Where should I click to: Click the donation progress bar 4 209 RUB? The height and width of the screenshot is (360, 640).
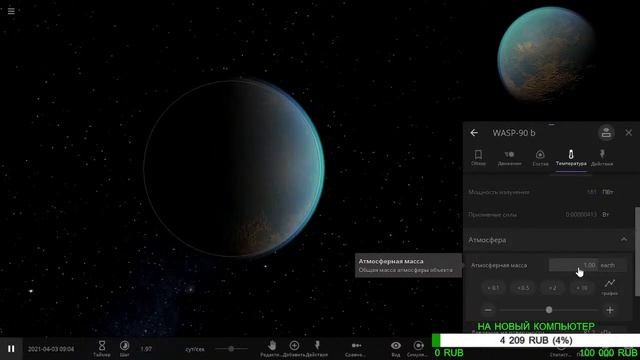tap(536, 340)
